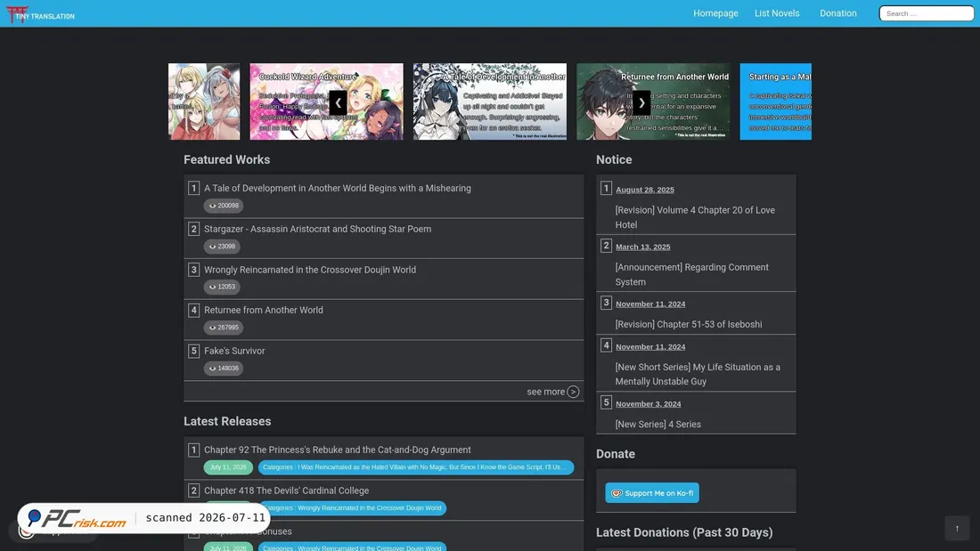Open Chapter 418 The Devils' Cardinal College
The image size is (980, 551).
(x=286, y=490)
